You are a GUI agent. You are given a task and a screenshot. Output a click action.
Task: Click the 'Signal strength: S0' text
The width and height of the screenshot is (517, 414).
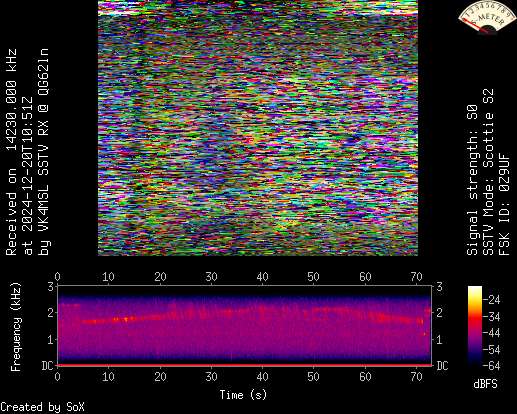tap(472, 180)
